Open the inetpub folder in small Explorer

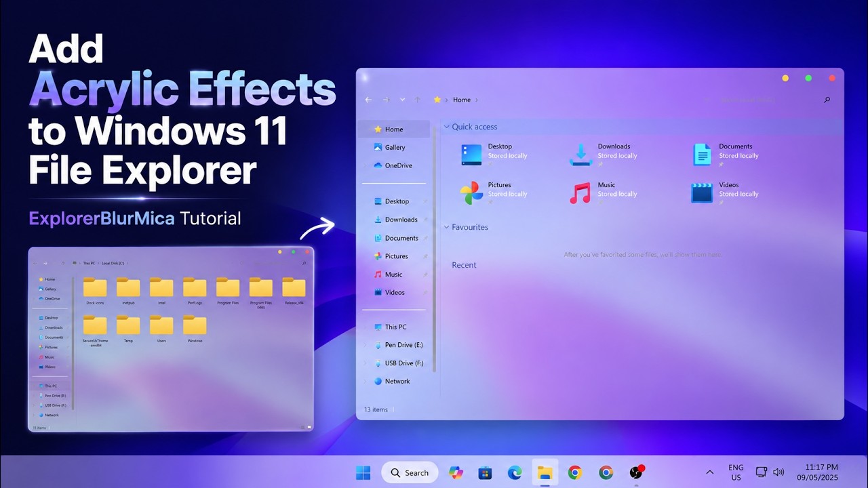coord(128,291)
